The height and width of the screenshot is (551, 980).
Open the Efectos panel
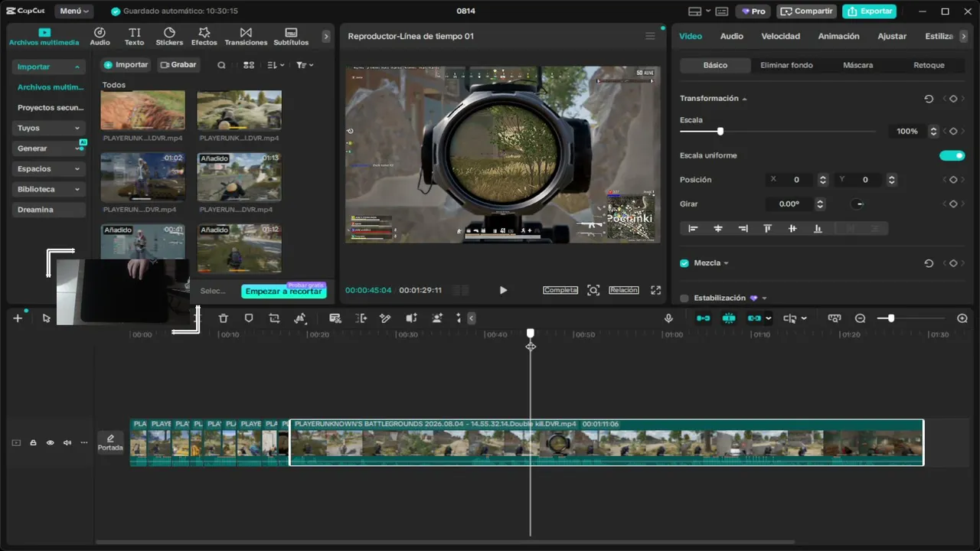click(204, 36)
